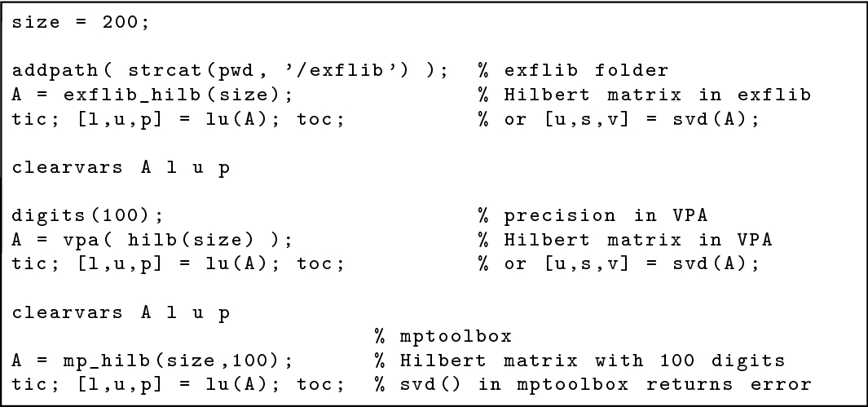The image size is (868, 407).
Task: Click the '% Hilbert matrix in VPA' comment
Action: [625, 240]
